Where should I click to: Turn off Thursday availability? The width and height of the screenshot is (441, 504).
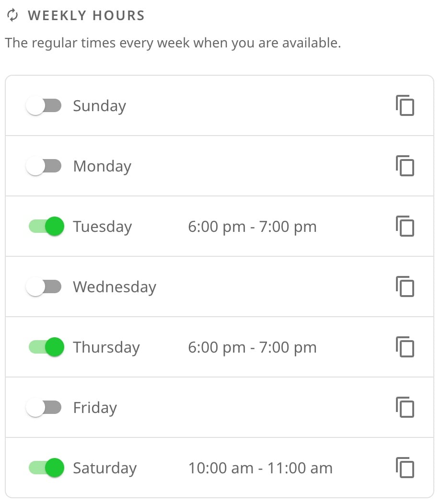[46, 347]
